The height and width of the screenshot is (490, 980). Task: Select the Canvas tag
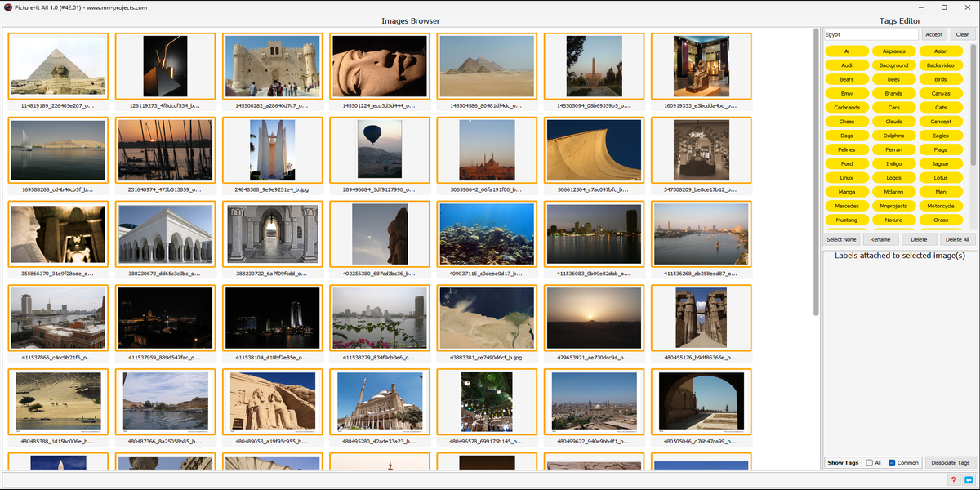tap(941, 93)
